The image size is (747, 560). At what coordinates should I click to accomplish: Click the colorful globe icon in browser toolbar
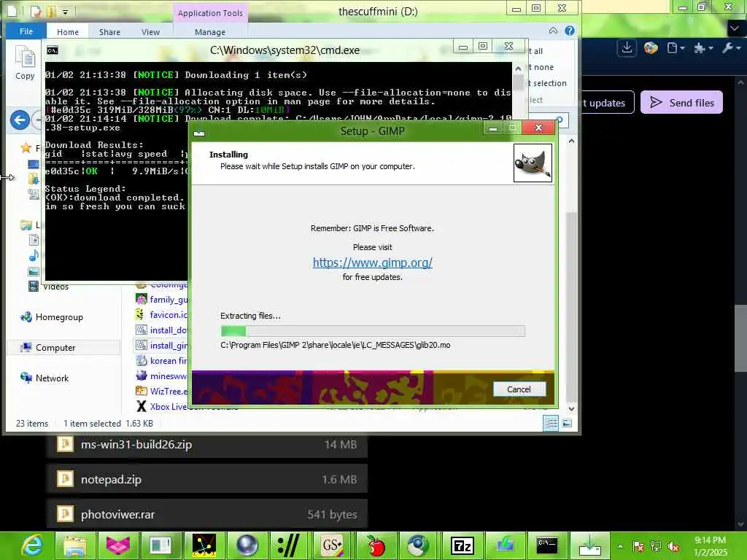tap(651, 47)
